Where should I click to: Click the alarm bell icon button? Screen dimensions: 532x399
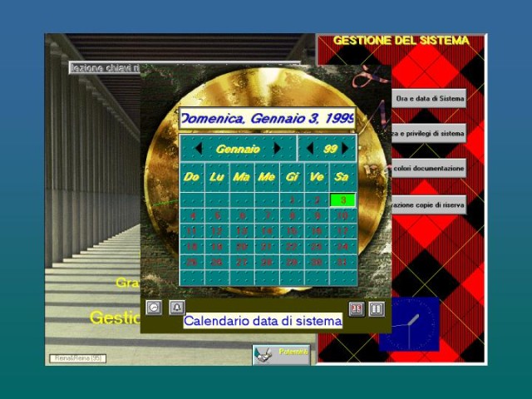coord(177,308)
